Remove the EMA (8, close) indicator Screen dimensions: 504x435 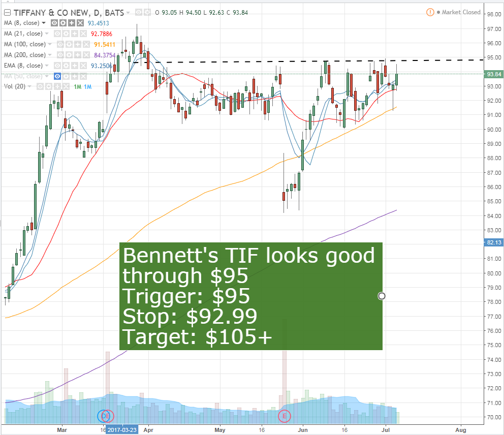pos(83,66)
